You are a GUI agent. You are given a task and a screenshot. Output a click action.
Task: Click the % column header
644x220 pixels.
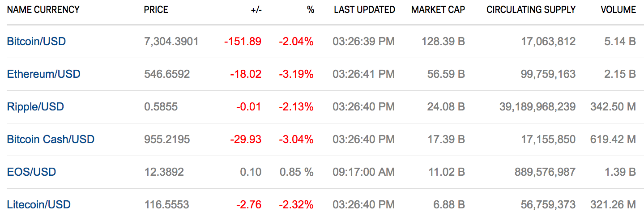[311, 9]
